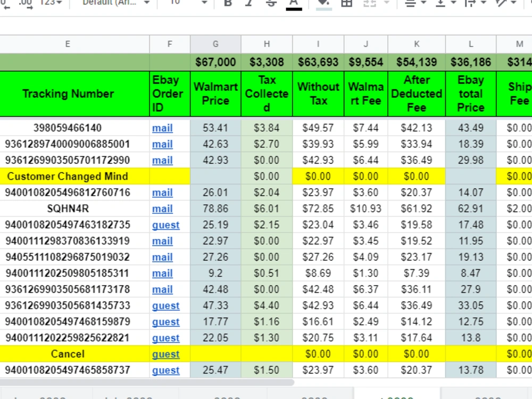
Task: Select Walmart Price cell 78.86
Action: [x=215, y=209]
